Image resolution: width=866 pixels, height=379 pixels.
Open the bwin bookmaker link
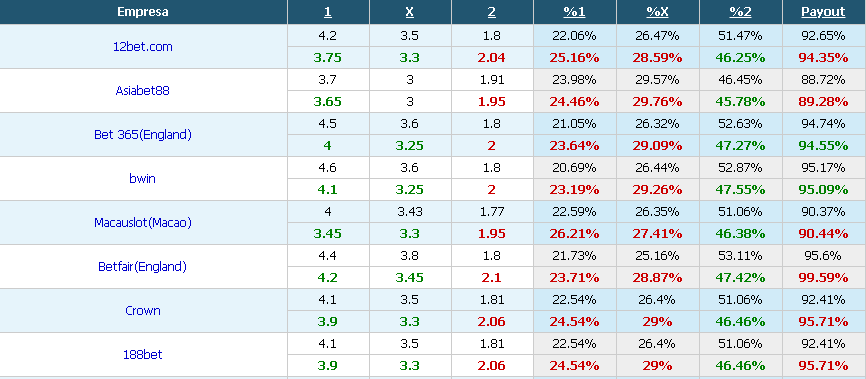[x=142, y=178]
